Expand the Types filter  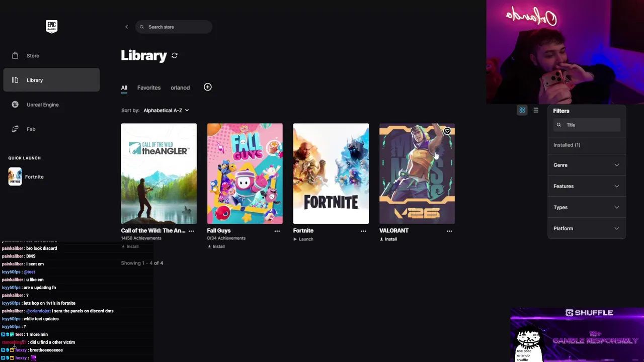click(x=587, y=207)
